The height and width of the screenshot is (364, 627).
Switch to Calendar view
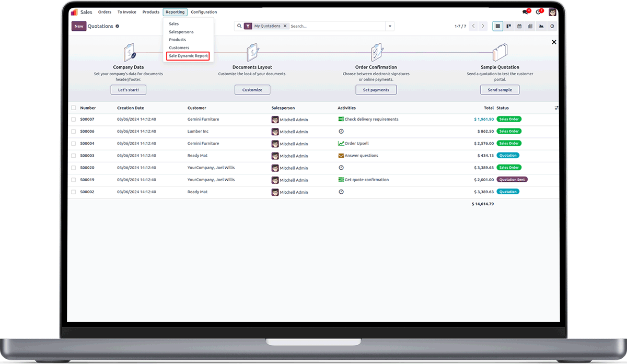pyautogui.click(x=519, y=26)
